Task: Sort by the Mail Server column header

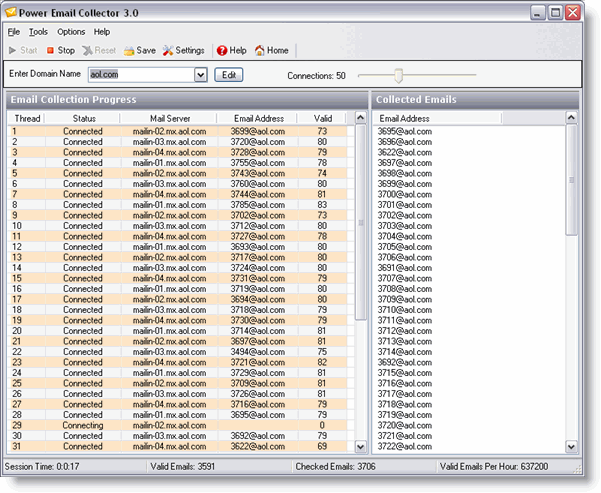Action: [170, 118]
